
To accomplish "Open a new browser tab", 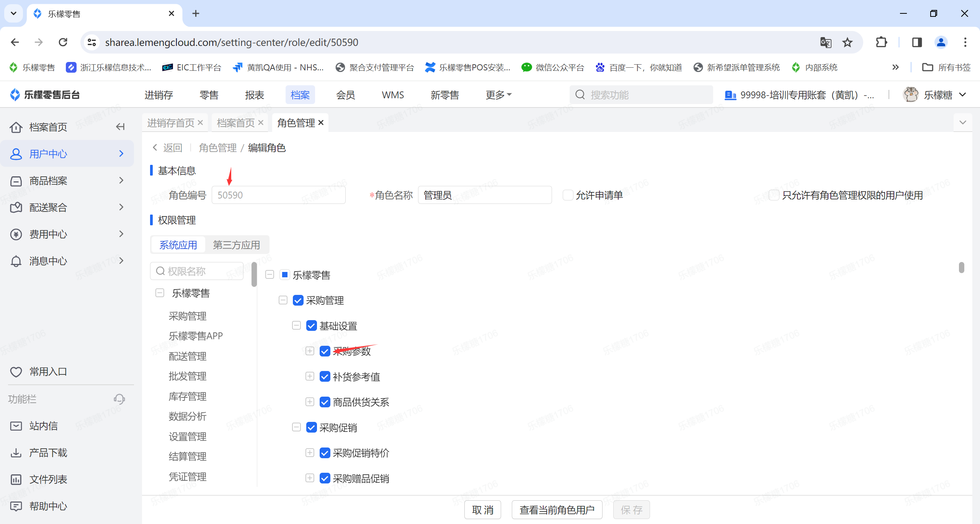I will tap(196, 13).
